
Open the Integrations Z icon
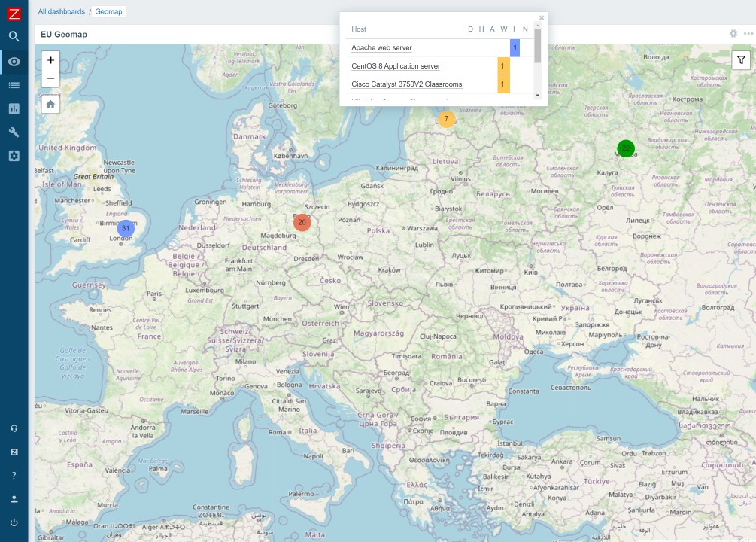click(x=14, y=452)
